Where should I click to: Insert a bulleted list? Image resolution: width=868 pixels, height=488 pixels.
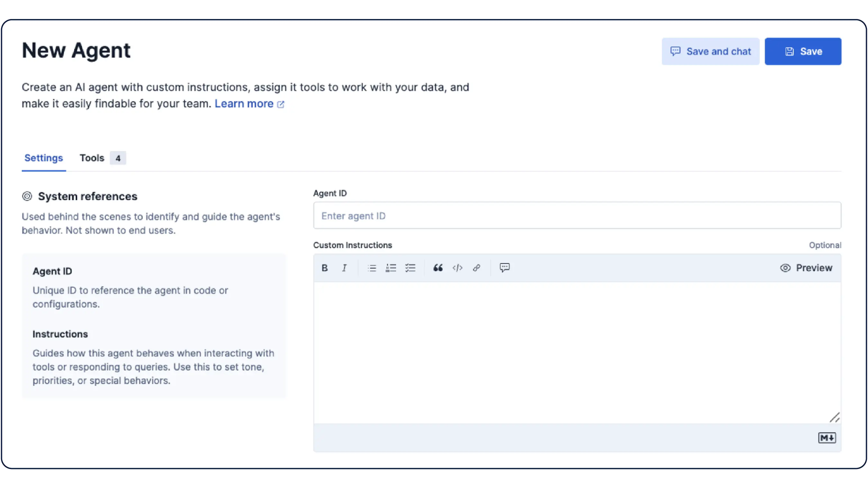pos(372,268)
